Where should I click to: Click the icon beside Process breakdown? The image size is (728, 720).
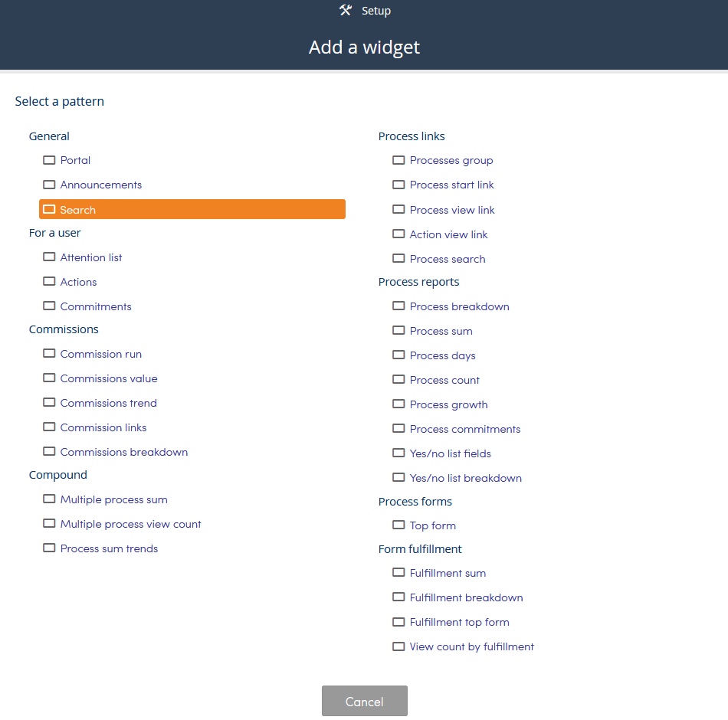[x=398, y=306]
